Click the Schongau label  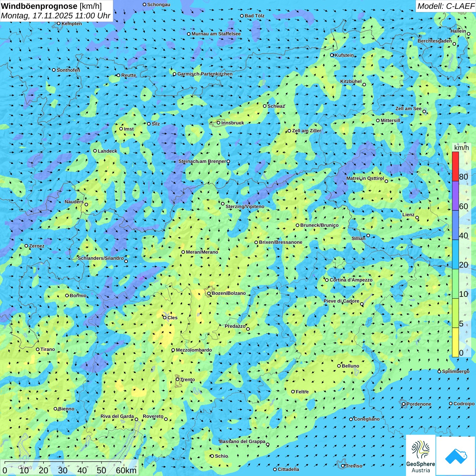pyautogui.click(x=159, y=4)
